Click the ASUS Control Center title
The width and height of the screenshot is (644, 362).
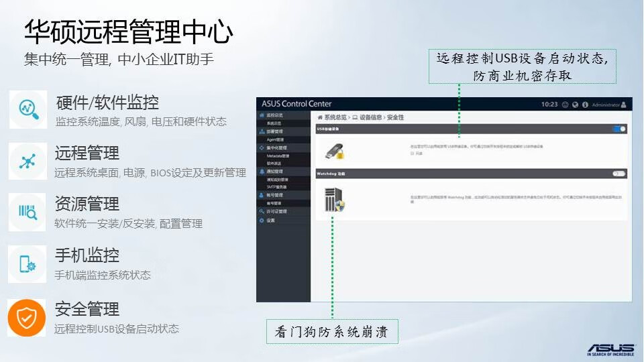pos(297,104)
